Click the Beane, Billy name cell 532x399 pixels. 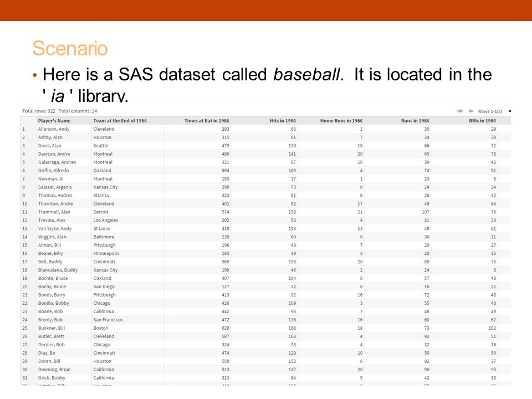[50, 253]
